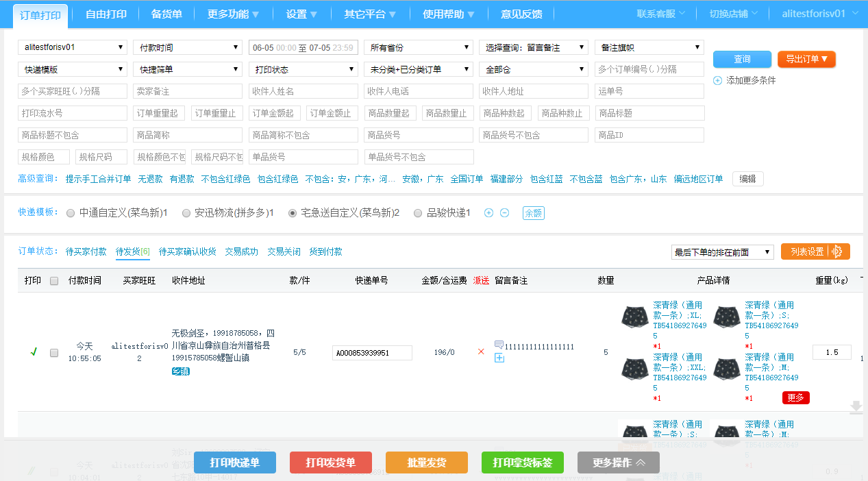Click the speaker icon on 列表设置 button

837,251
